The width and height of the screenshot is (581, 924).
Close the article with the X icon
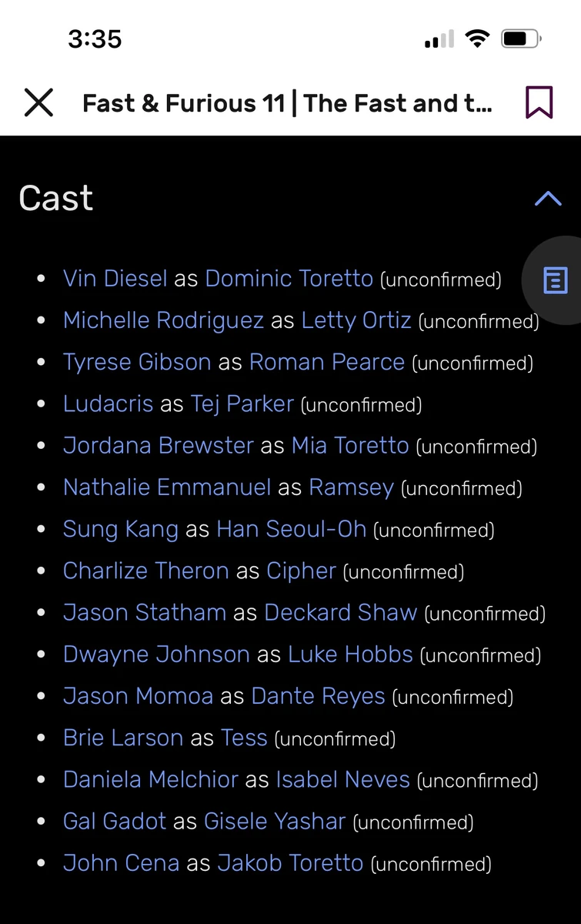38,102
